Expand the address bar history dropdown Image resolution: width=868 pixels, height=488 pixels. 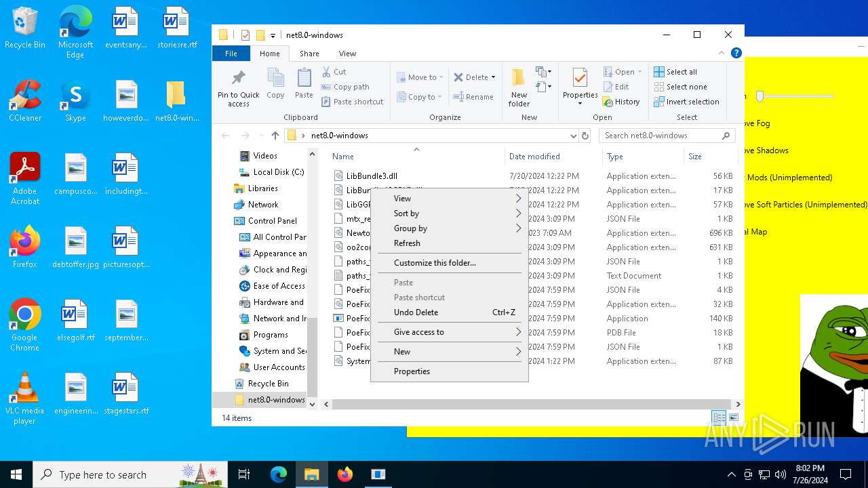point(573,136)
